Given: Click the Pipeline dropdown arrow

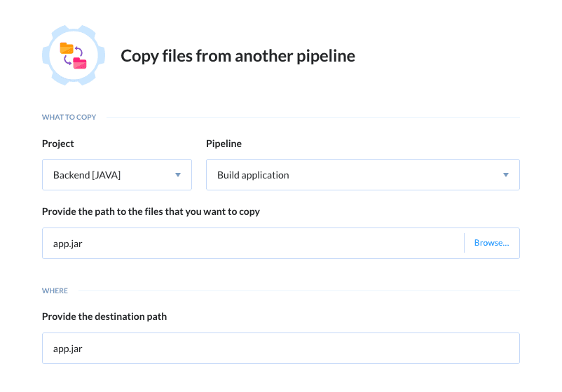Looking at the screenshot, I should click(506, 175).
